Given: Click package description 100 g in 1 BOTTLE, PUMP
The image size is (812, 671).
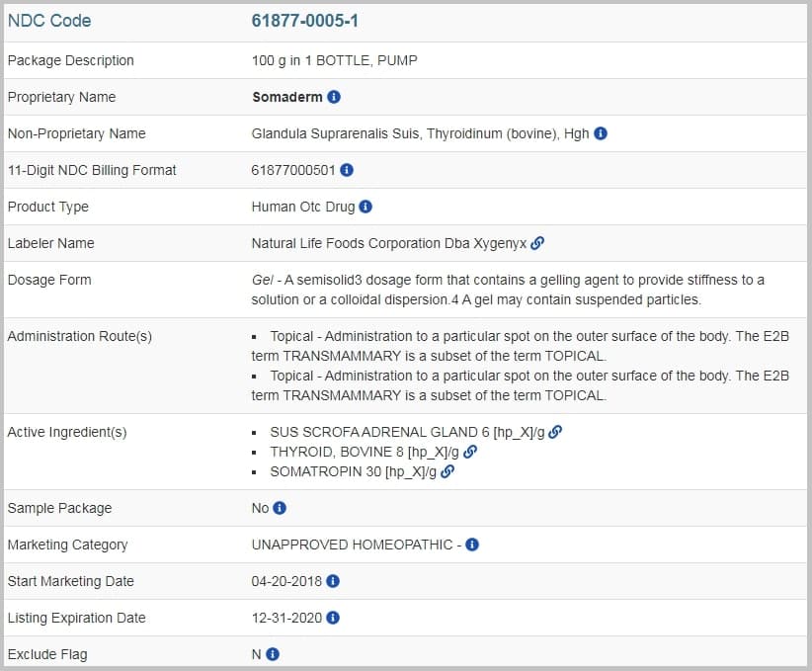Looking at the screenshot, I should [335, 60].
